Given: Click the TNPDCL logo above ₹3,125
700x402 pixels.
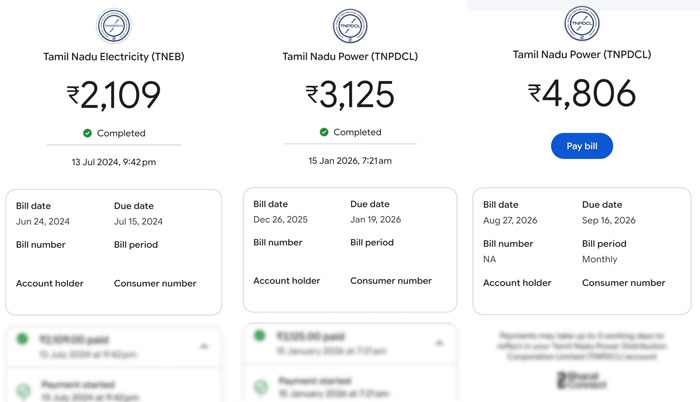Looking at the screenshot, I should [350, 25].
